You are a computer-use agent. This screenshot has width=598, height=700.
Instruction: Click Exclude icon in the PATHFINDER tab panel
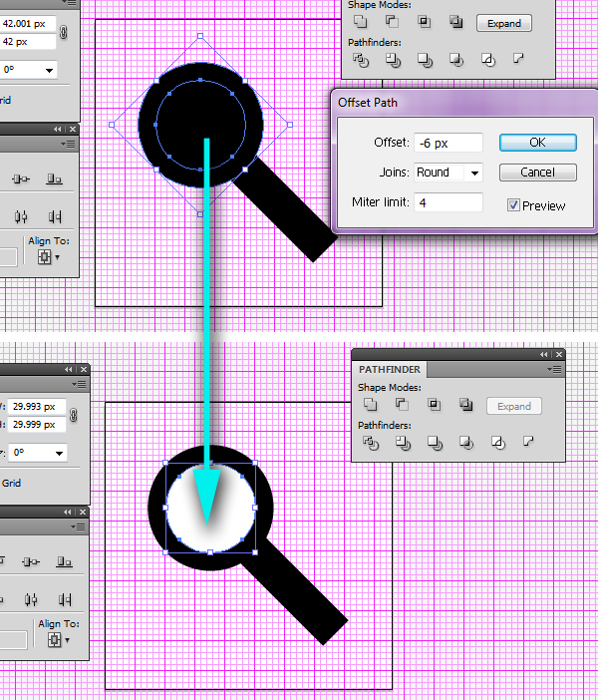pos(465,405)
